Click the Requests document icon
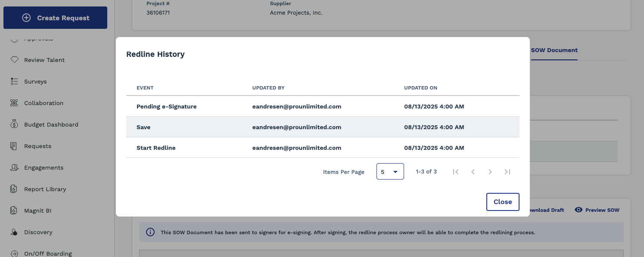 click(15, 146)
